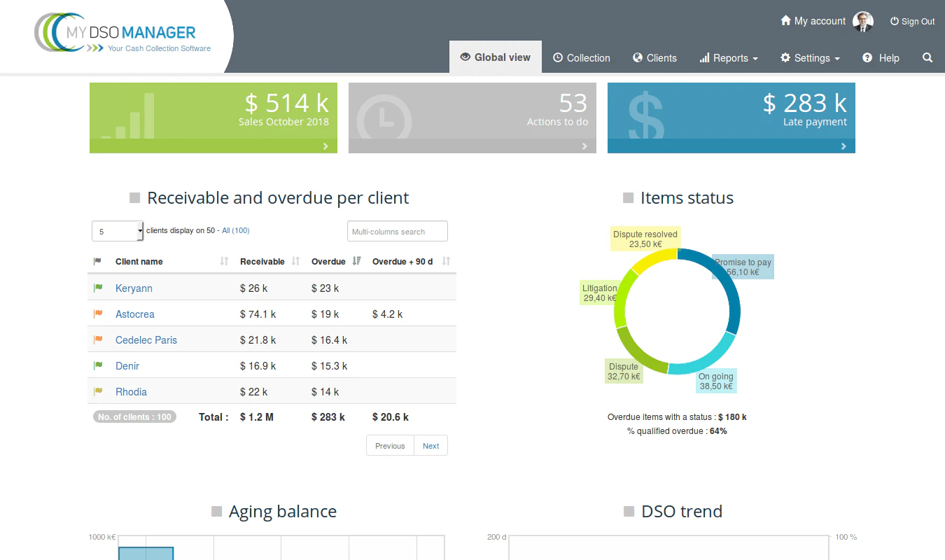Screen dimensions: 945x560
Task: Switch to the Collection tab
Action: [x=582, y=58]
